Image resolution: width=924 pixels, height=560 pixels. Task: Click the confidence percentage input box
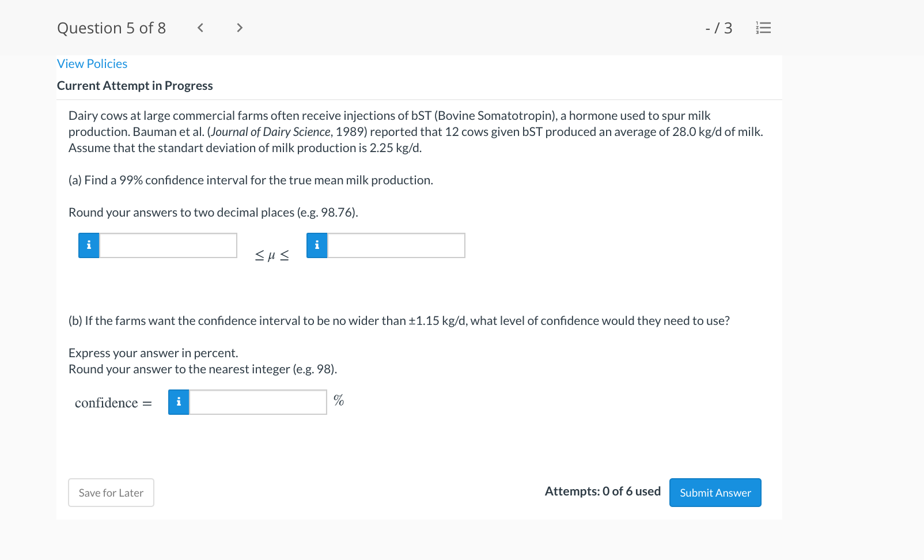[257, 402]
